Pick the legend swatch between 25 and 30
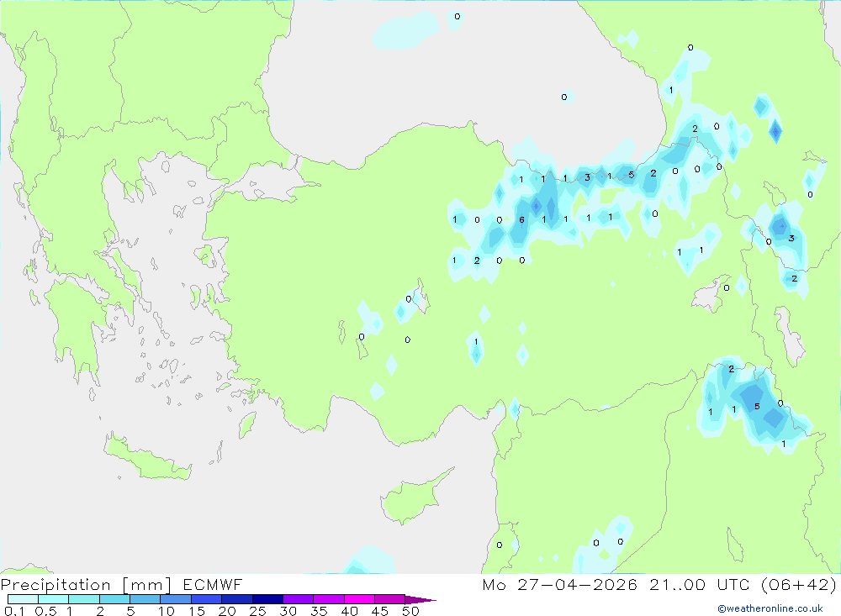 pos(267,599)
